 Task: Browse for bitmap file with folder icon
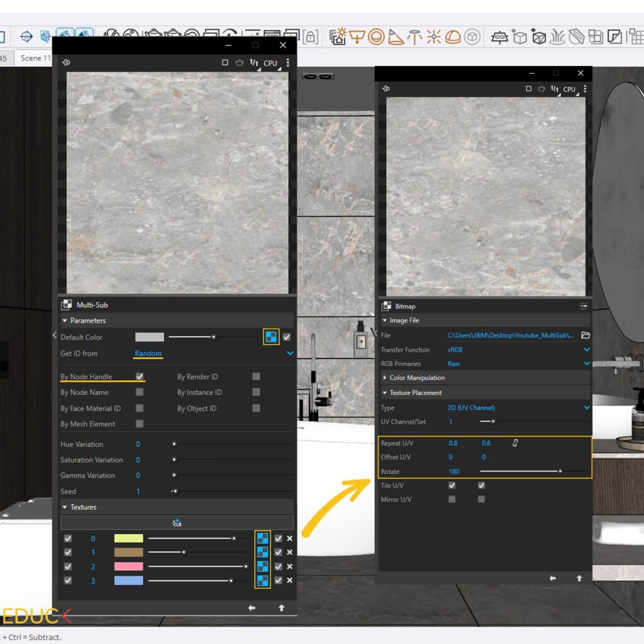coord(586,335)
